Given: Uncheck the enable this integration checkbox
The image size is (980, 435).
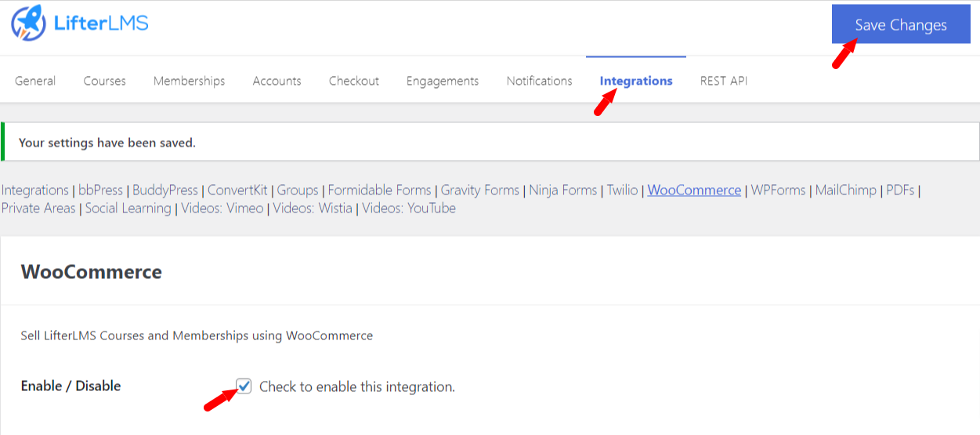Looking at the screenshot, I should point(244,386).
